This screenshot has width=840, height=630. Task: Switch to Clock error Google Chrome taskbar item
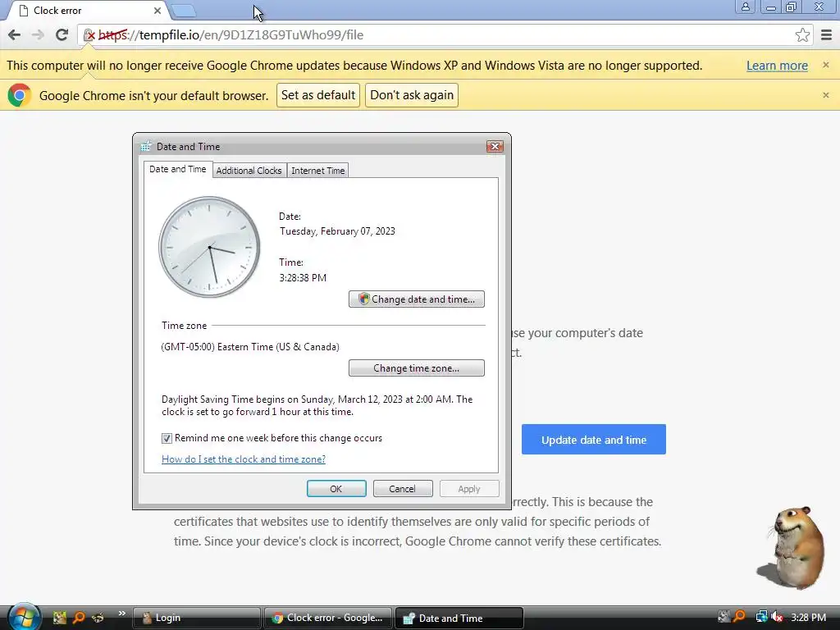click(x=328, y=618)
